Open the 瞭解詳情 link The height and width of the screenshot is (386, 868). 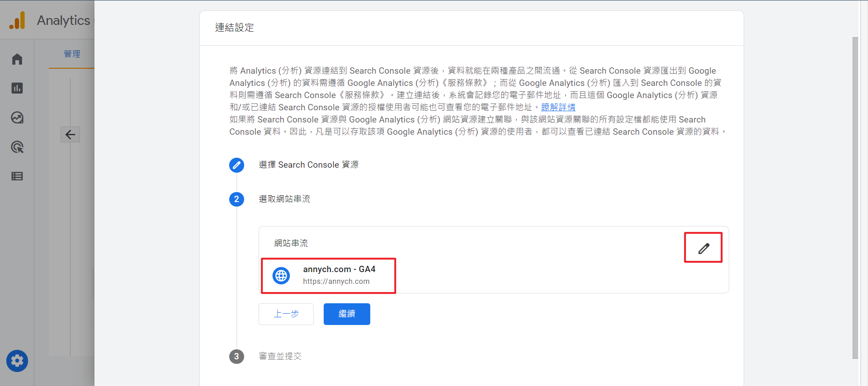(558, 107)
